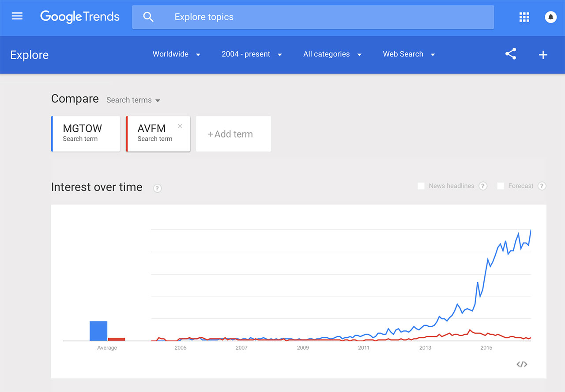The image size is (565, 392).
Task: Open help icon next to Forecast
Action: click(542, 186)
